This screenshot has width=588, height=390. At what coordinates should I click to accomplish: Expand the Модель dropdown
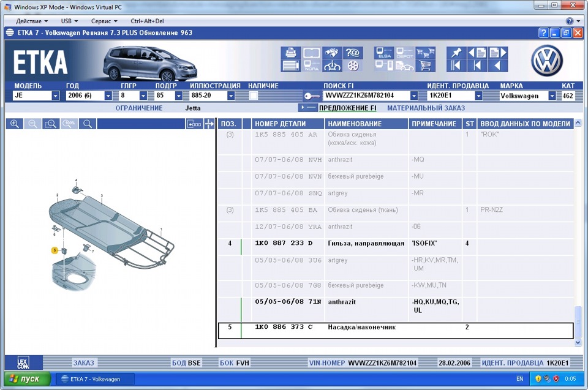click(x=56, y=96)
